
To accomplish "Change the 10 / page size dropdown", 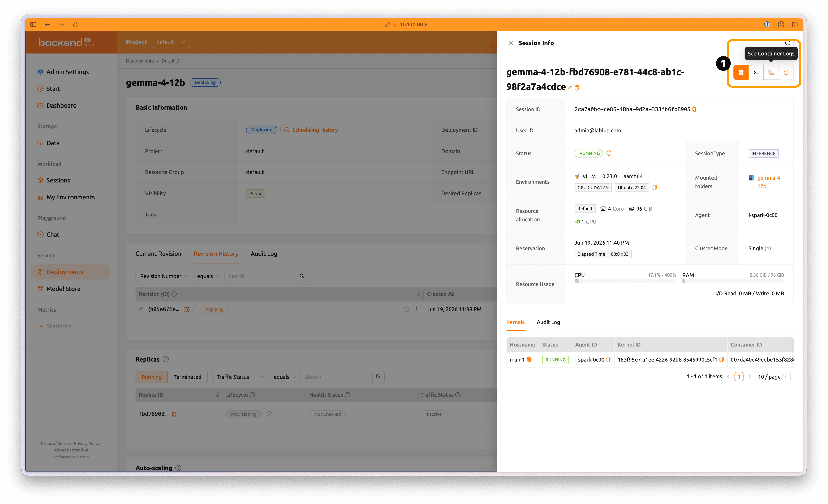I will point(772,377).
